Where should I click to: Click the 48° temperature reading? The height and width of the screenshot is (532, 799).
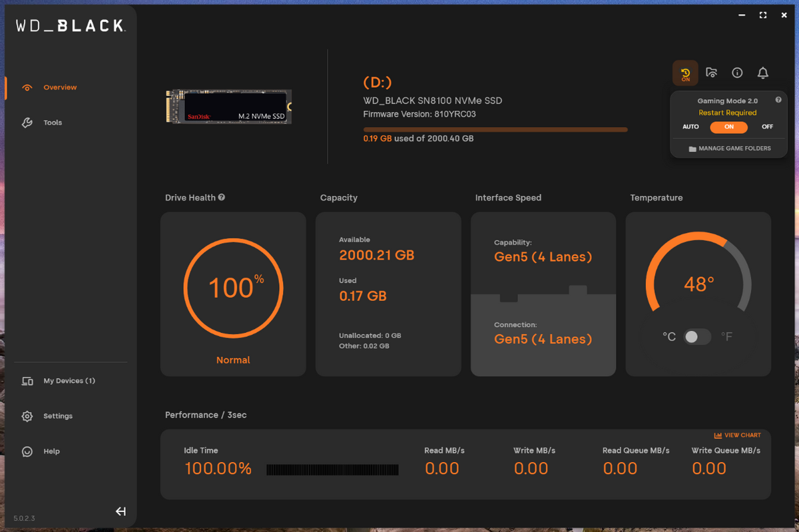click(x=699, y=285)
